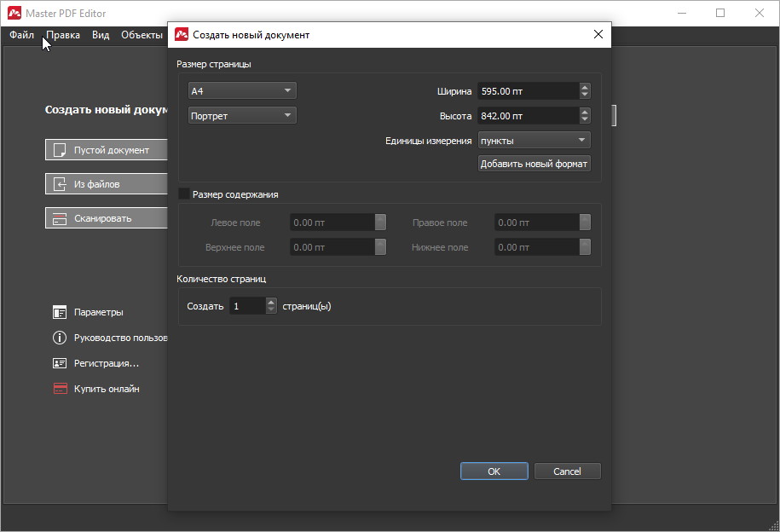Cancel the new document dialog
The height and width of the screenshot is (532, 780).
567,471
